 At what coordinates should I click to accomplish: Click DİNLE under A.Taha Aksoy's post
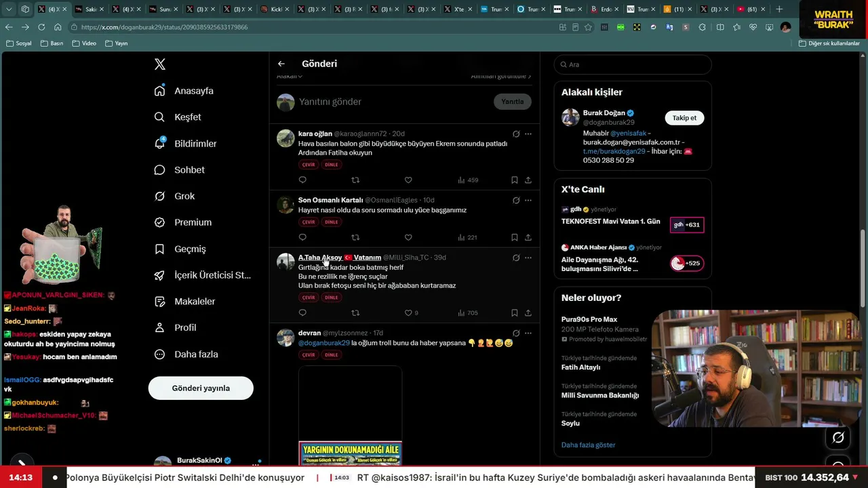click(x=331, y=298)
